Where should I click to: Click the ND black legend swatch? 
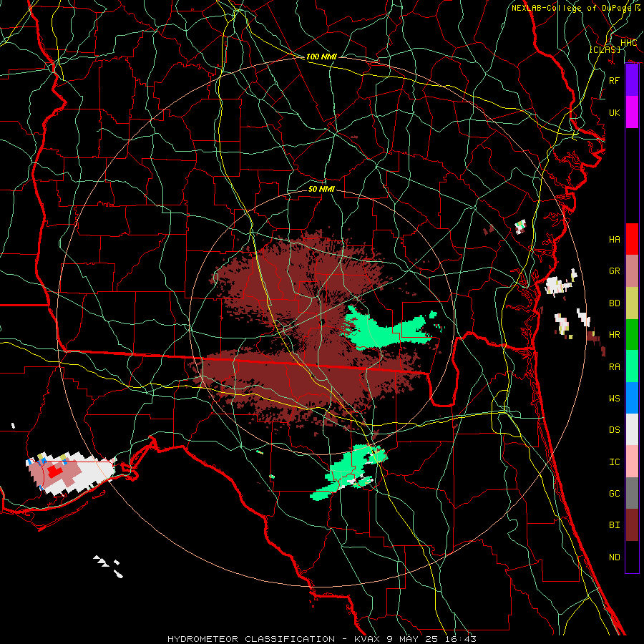click(x=632, y=557)
